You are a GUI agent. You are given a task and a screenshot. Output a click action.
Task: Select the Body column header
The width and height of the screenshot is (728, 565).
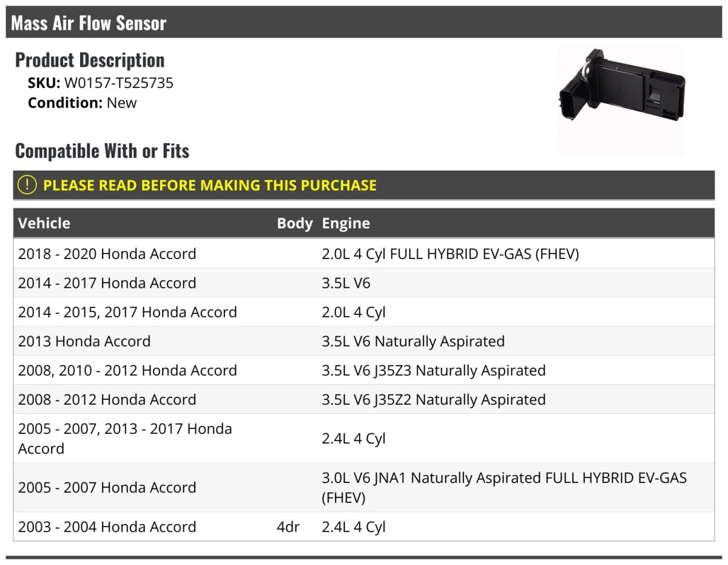click(x=295, y=223)
